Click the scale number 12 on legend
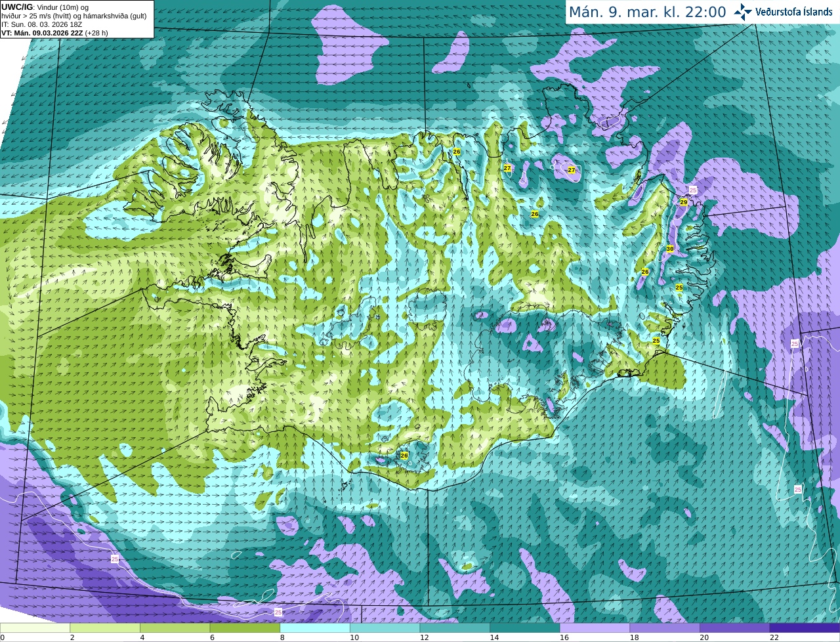This screenshot has height=642, width=840. point(425,637)
